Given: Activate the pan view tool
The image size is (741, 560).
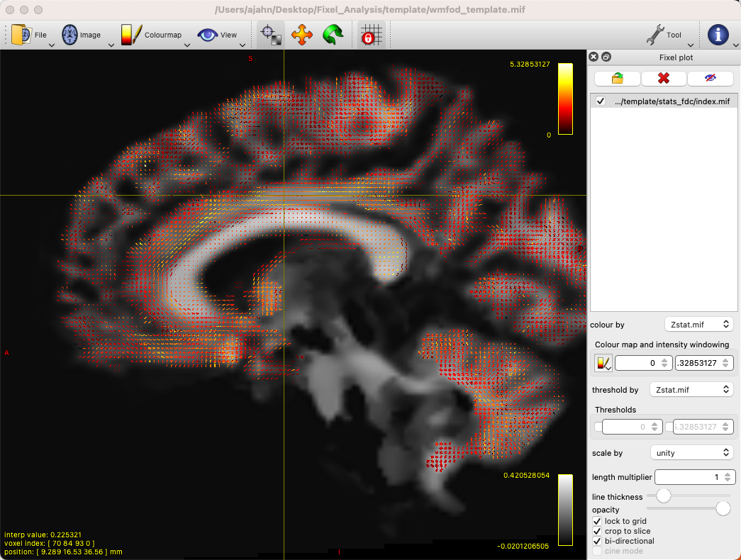Looking at the screenshot, I should pos(301,33).
